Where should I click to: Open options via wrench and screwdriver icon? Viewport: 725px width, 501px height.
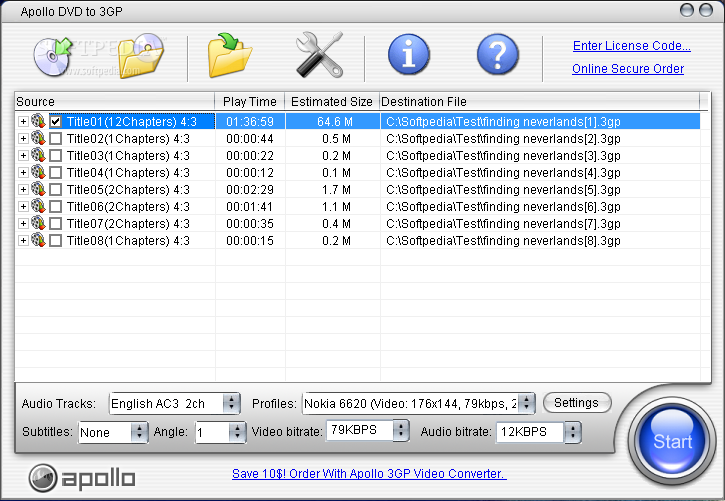click(319, 55)
